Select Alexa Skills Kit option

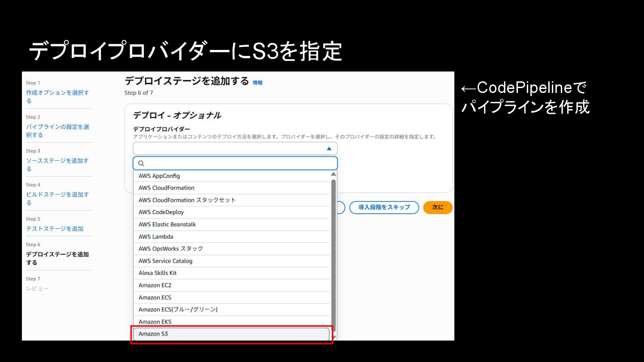click(232, 273)
